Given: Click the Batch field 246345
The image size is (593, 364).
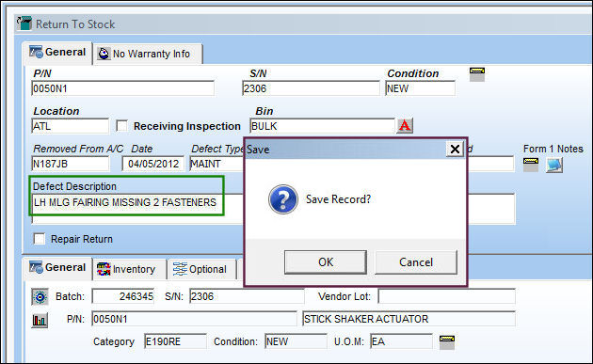Looking at the screenshot, I should [123, 296].
